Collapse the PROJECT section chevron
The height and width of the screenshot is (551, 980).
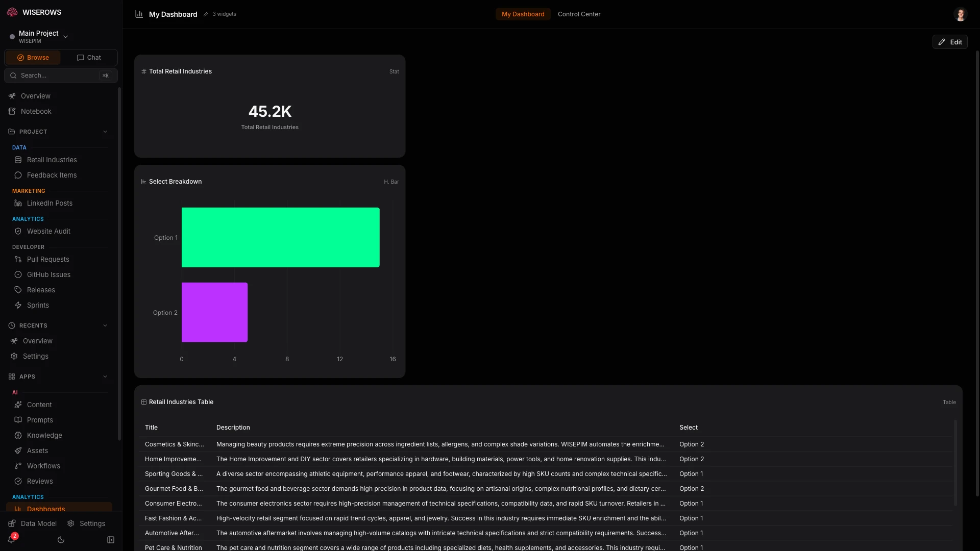click(105, 132)
